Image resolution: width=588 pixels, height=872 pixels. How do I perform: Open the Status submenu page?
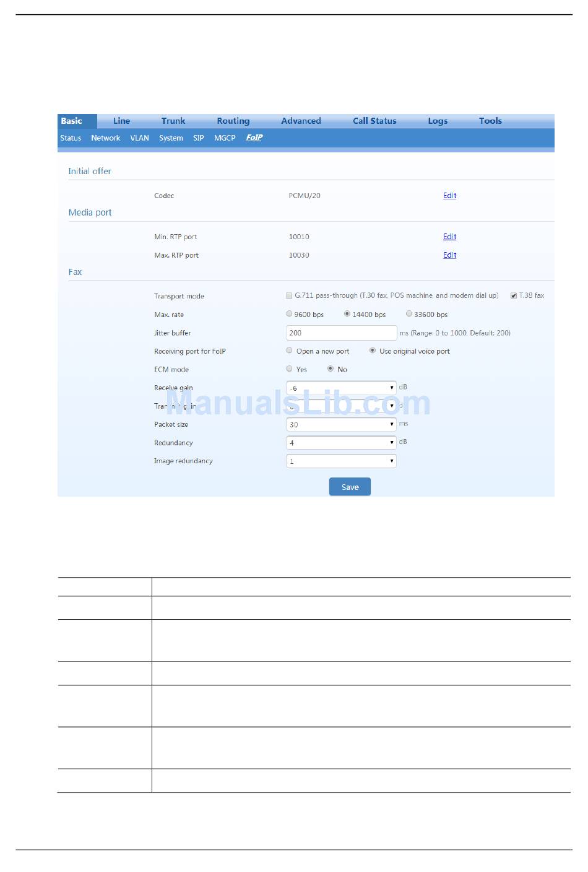71,138
